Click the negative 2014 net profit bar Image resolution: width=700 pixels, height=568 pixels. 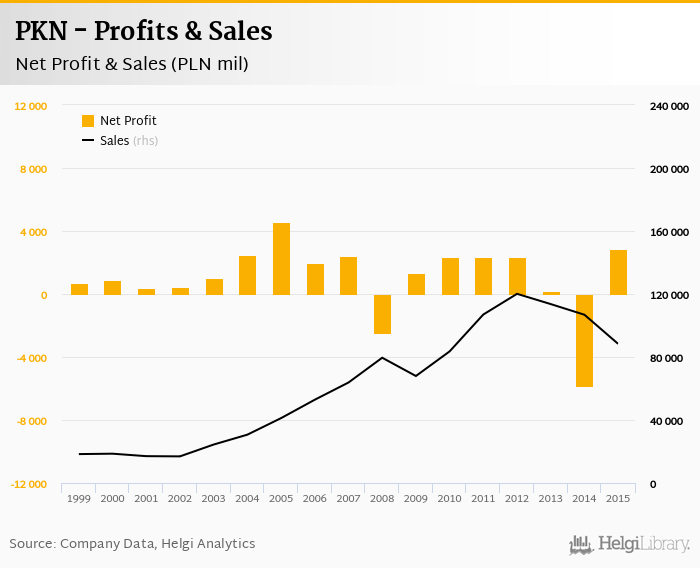tap(584, 341)
